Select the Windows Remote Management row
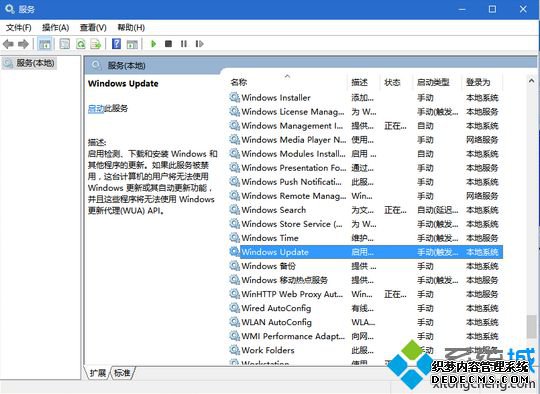The image size is (540, 394). (x=366, y=196)
